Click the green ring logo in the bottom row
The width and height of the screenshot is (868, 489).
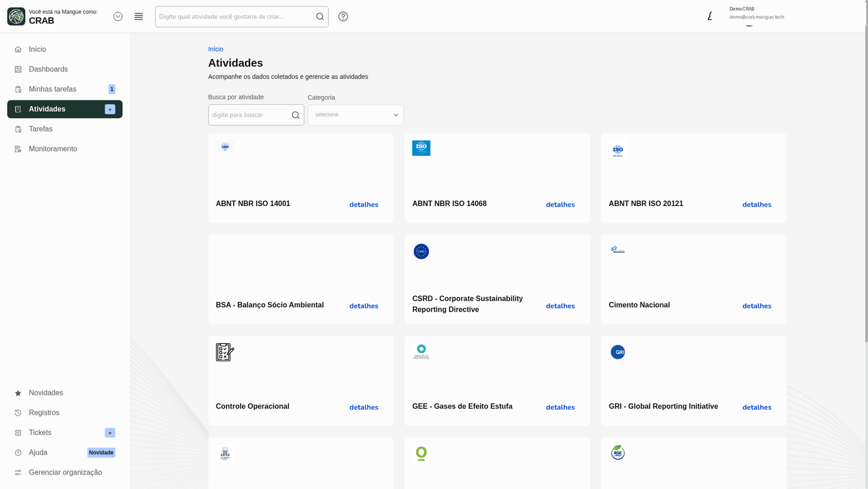(x=422, y=454)
